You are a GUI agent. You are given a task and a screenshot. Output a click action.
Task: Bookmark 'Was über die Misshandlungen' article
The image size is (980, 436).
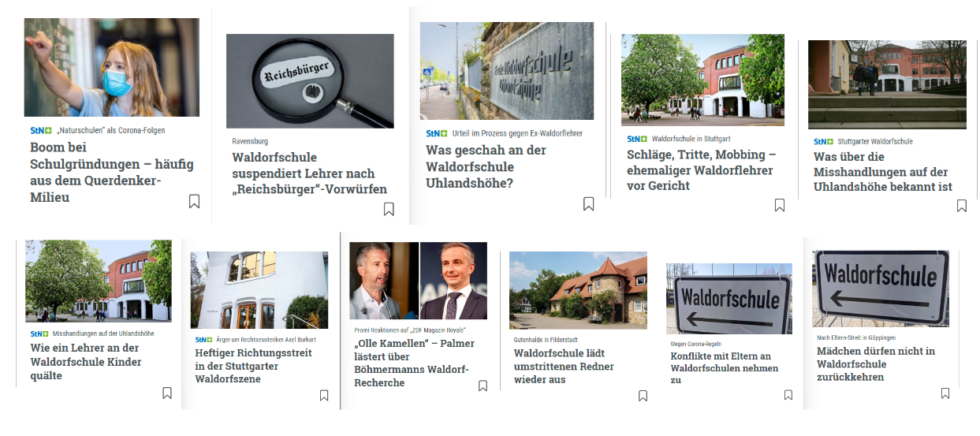pyautogui.click(x=962, y=206)
